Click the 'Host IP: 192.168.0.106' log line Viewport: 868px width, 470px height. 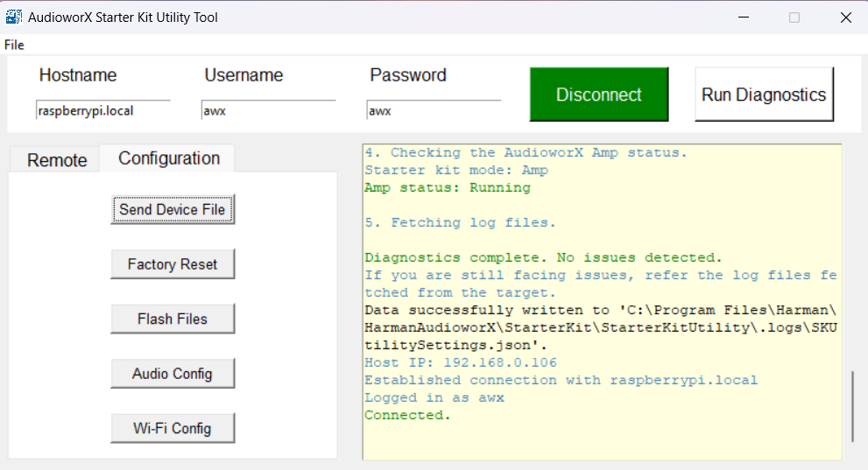click(461, 362)
